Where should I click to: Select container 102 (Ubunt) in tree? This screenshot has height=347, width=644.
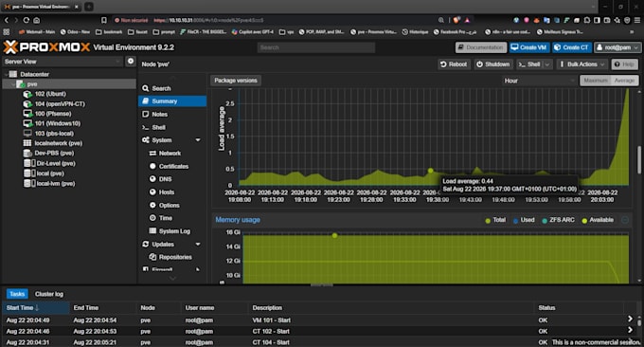(49, 94)
